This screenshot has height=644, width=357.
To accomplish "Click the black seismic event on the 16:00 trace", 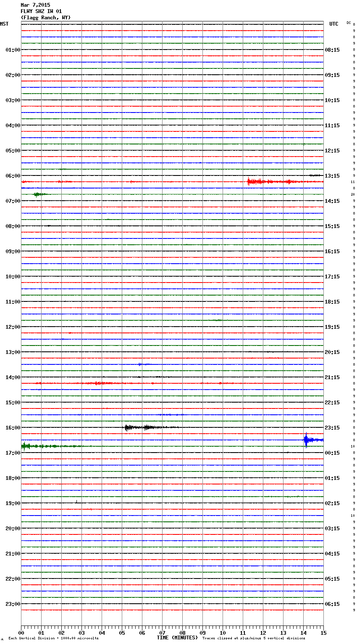I will tap(151, 428).
